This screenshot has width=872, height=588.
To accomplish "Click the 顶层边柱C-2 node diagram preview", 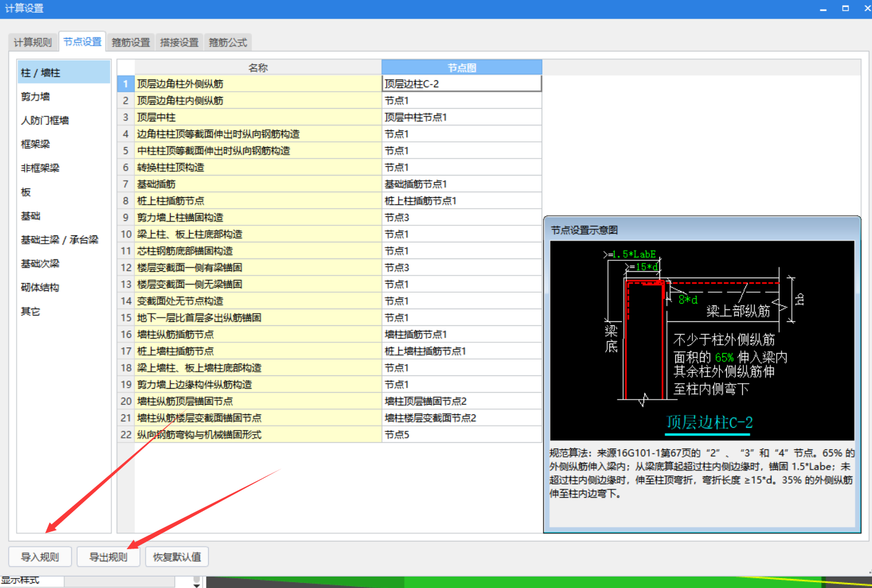I will (702, 341).
